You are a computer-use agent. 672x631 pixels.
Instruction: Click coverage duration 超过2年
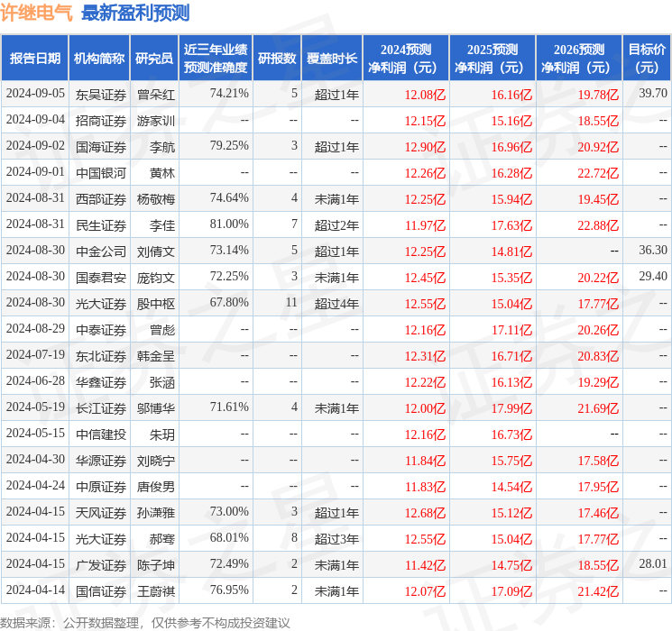(336, 225)
